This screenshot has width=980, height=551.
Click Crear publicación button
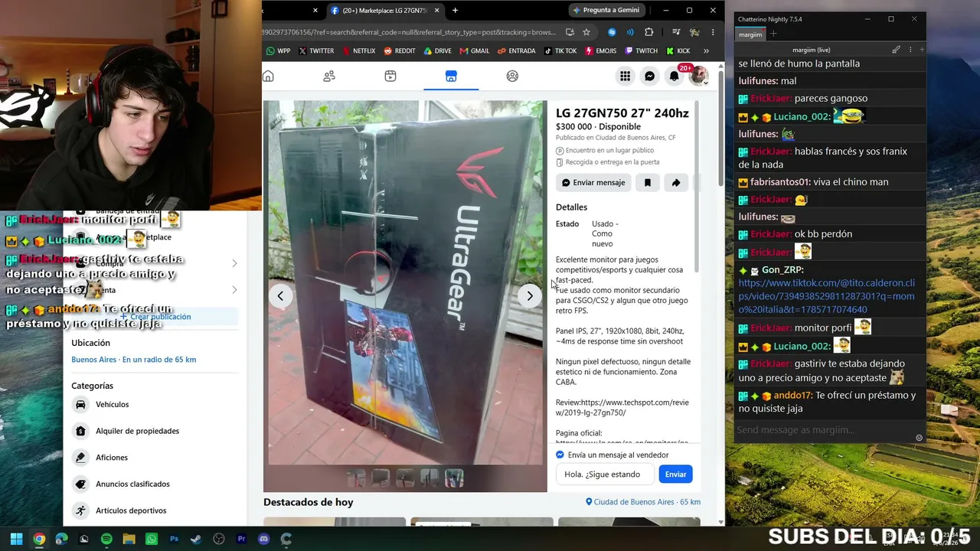click(x=154, y=317)
